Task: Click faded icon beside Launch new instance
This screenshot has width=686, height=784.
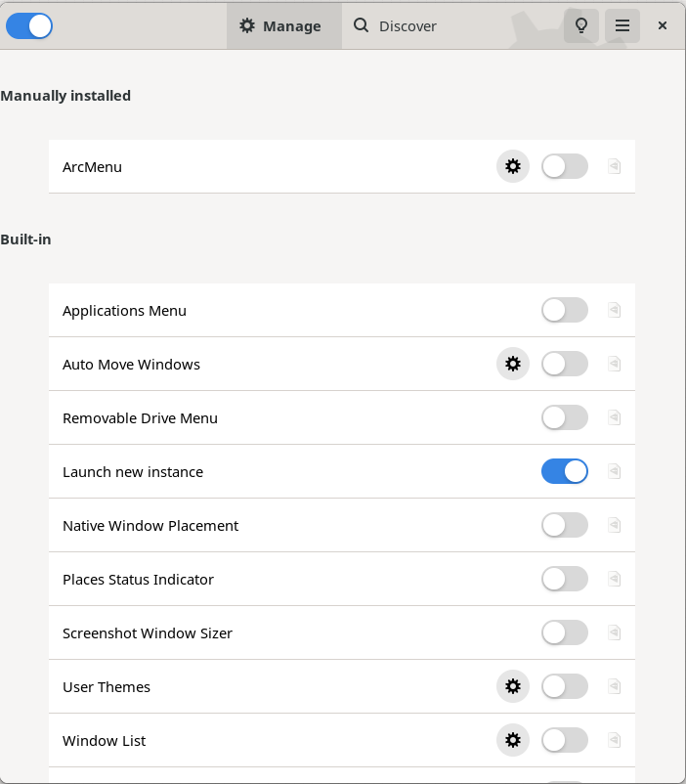Action: [614, 471]
